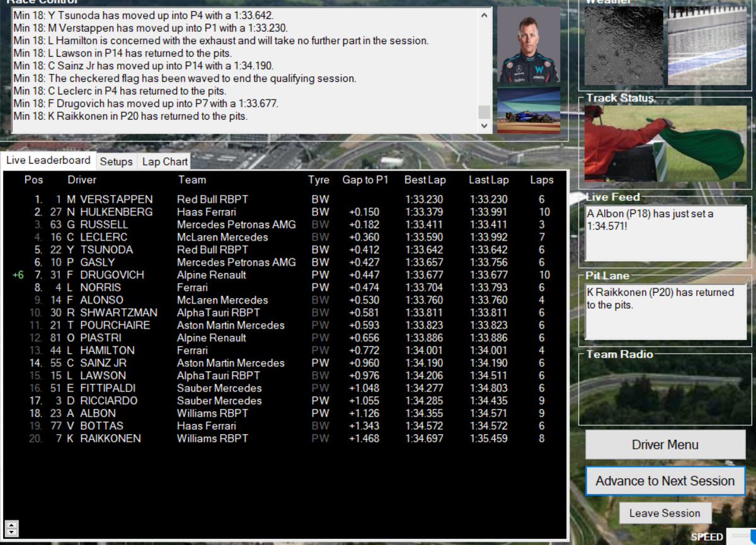
Task: Click Hulkenberg's Haas Ferrari team cell
Action: click(x=207, y=212)
